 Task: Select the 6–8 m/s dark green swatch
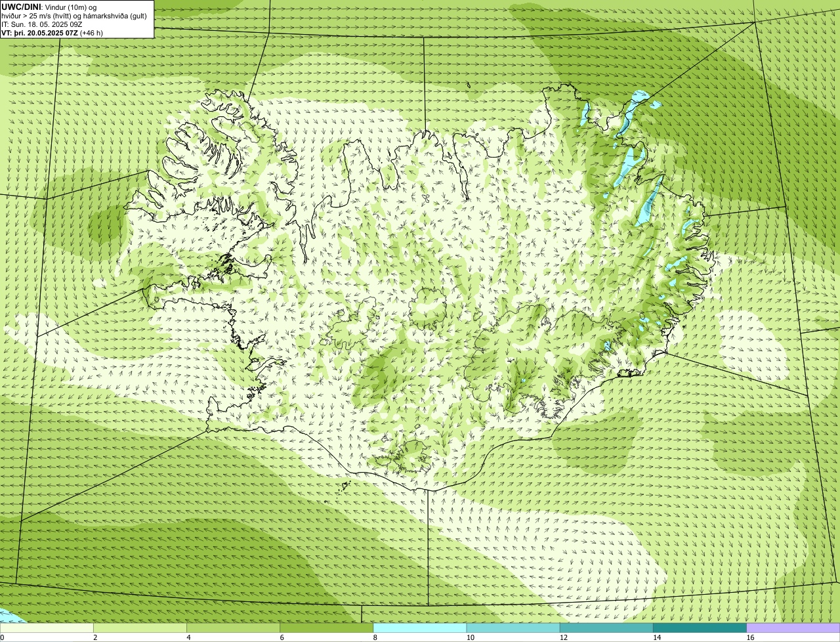(x=327, y=628)
